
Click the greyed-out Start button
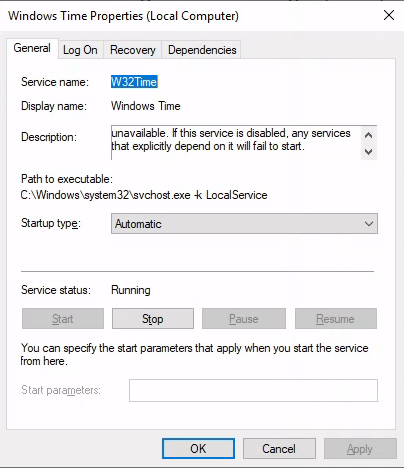(63, 319)
